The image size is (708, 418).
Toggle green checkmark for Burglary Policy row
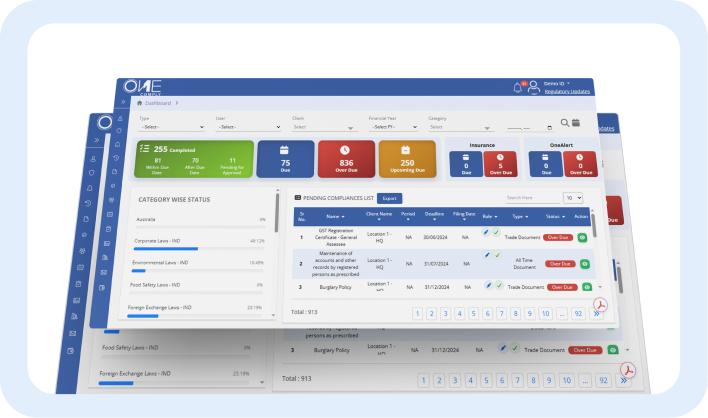(x=497, y=285)
